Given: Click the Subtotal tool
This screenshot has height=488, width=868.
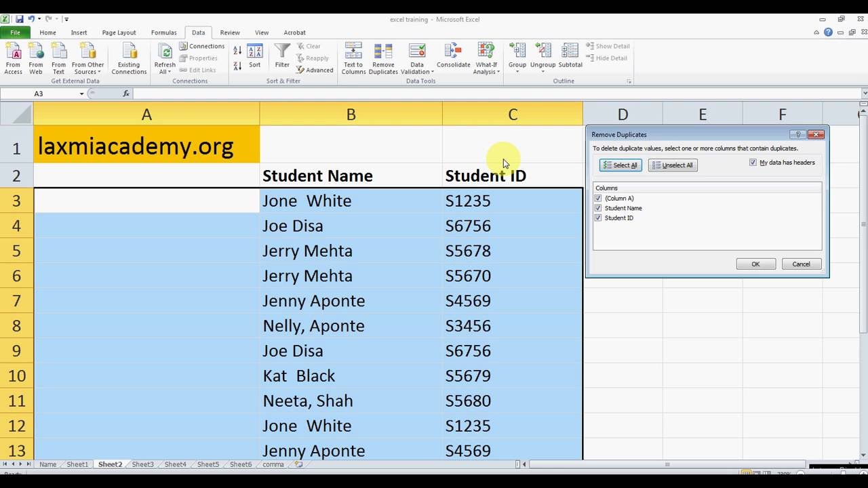Looking at the screenshot, I should tap(570, 57).
